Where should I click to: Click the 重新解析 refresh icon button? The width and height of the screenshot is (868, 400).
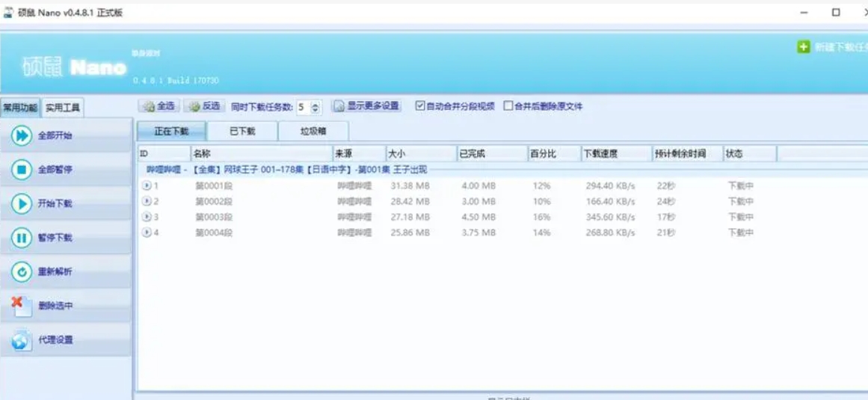[21, 271]
